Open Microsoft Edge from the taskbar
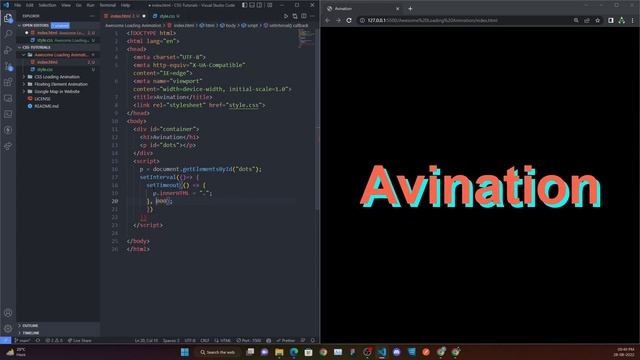This screenshot has width=640, height=360. (x=294, y=352)
